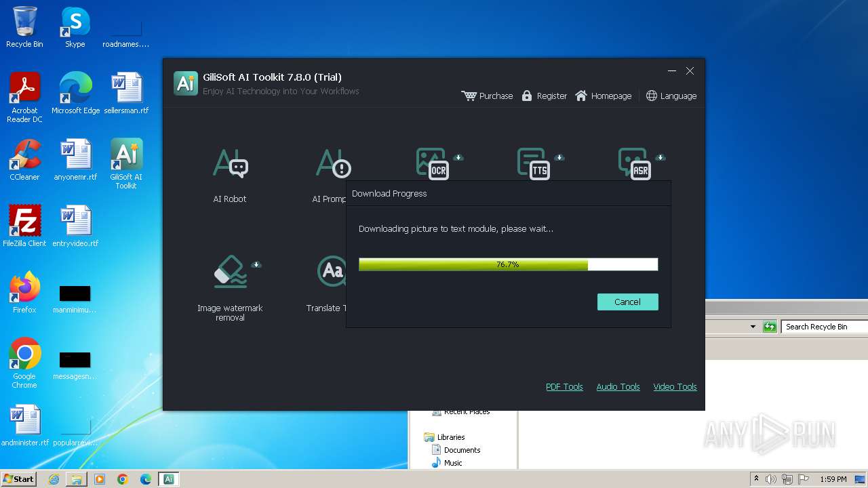Viewport: 868px width, 488px height.
Task: Select the entryvideo.rtf desktop file
Action: coord(75,226)
